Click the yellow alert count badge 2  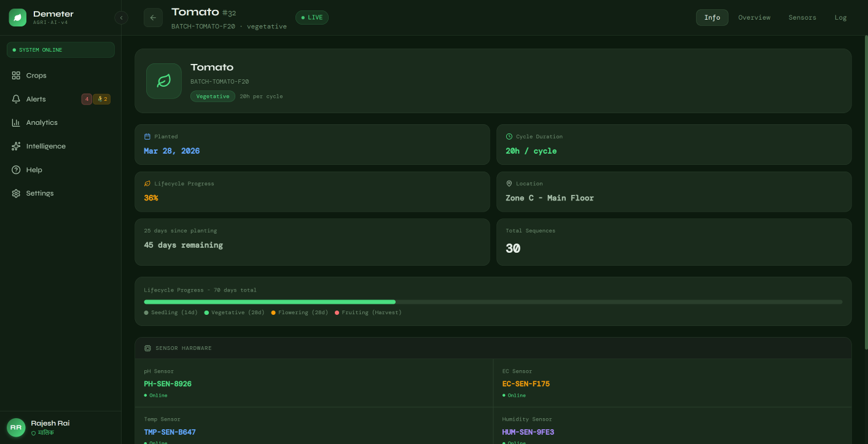tap(102, 99)
